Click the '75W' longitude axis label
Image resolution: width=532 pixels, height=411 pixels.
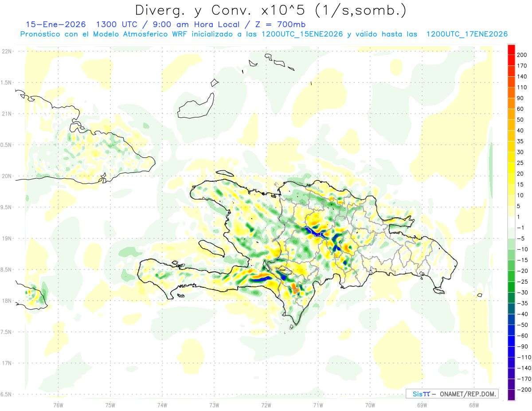[110, 405]
